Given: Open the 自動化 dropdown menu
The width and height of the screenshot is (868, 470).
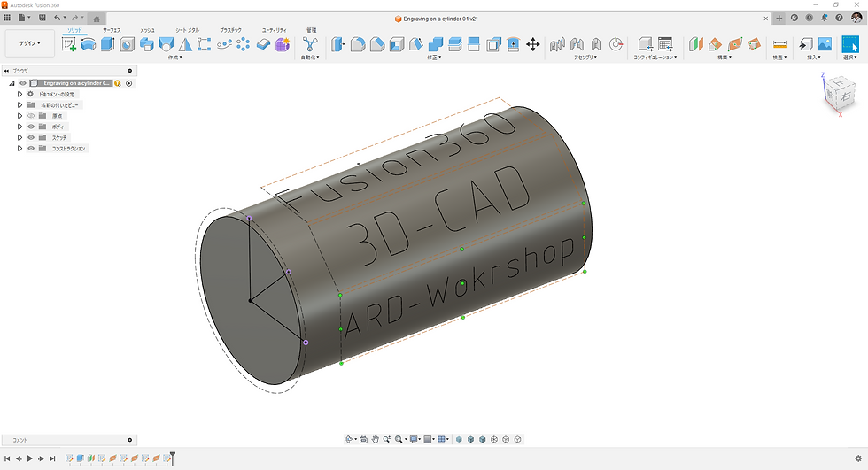Looking at the screenshot, I should 310,58.
